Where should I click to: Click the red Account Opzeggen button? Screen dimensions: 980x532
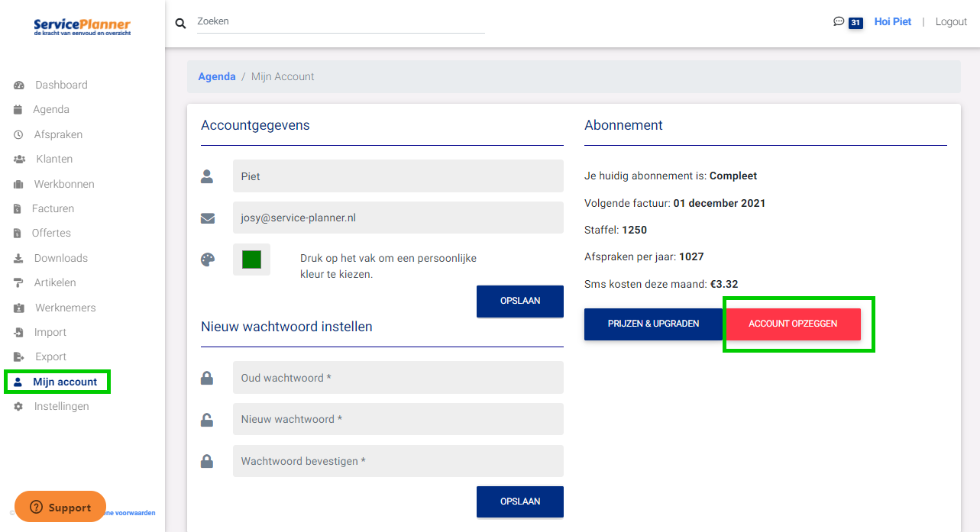coord(793,324)
